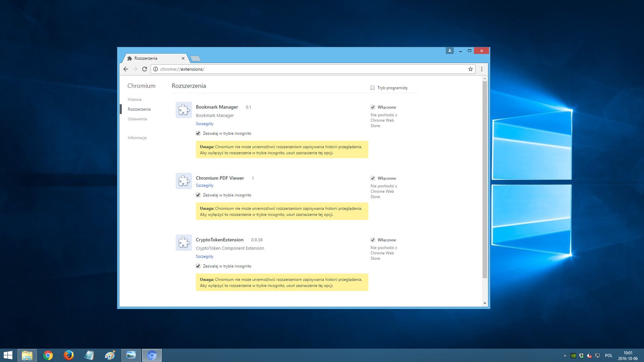Click version number 0.9.38
This screenshot has height=362, width=644.
pyautogui.click(x=257, y=240)
